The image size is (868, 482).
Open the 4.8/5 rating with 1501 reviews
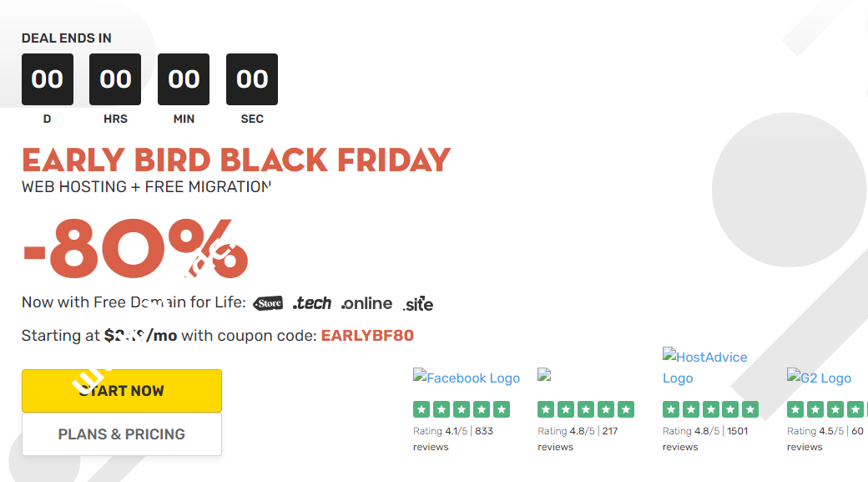[704, 439]
